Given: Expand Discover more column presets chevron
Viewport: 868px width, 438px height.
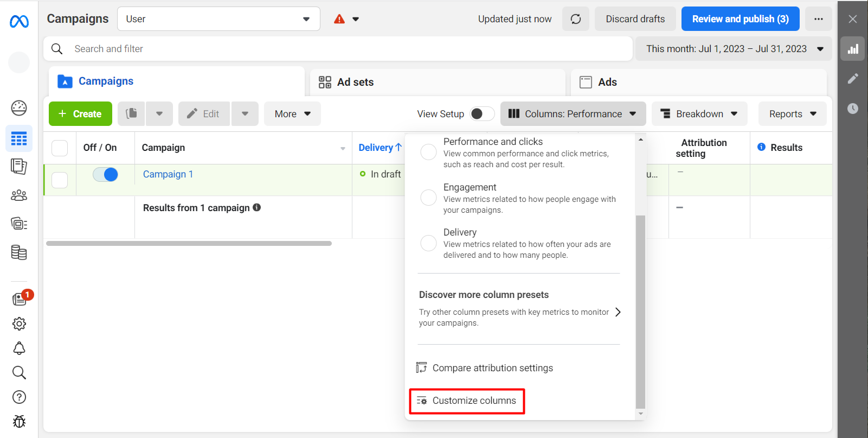Looking at the screenshot, I should point(618,312).
